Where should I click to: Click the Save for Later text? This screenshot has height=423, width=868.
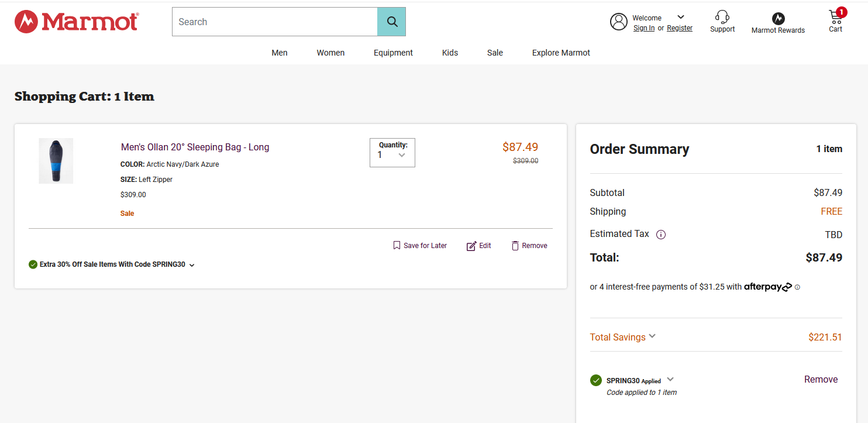425,246
